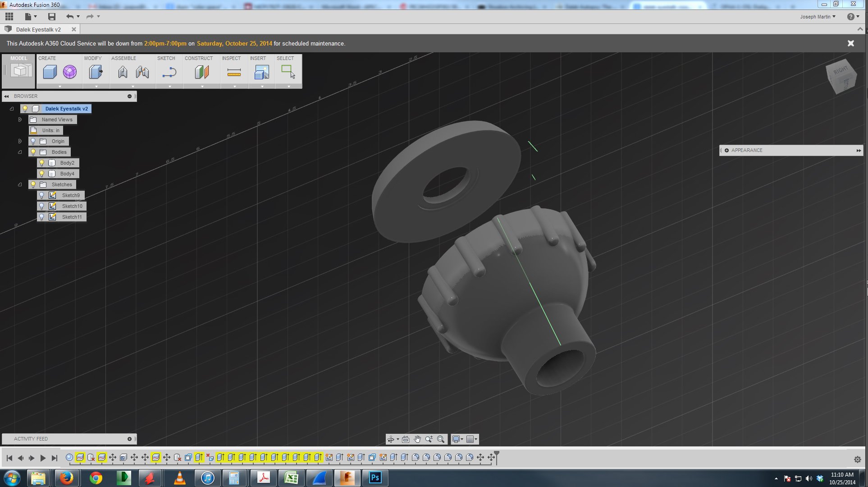
Task: Click the Pan hand icon
Action: (x=417, y=439)
